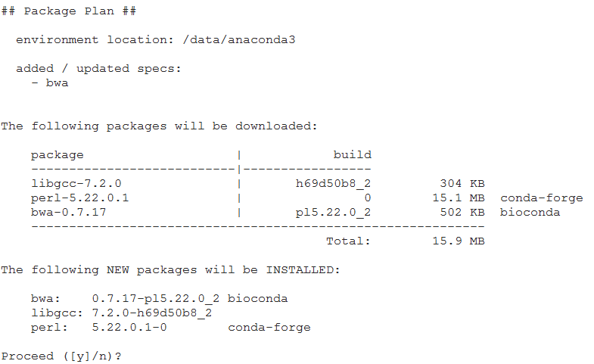Click the conda-forge channel in download table
This screenshot has height=364, width=594.
click(541, 198)
